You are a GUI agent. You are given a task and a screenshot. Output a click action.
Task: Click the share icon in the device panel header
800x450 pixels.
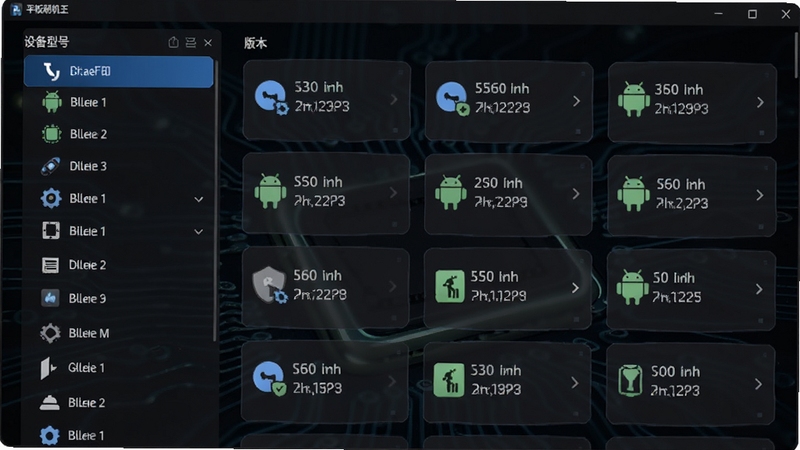pos(173,42)
